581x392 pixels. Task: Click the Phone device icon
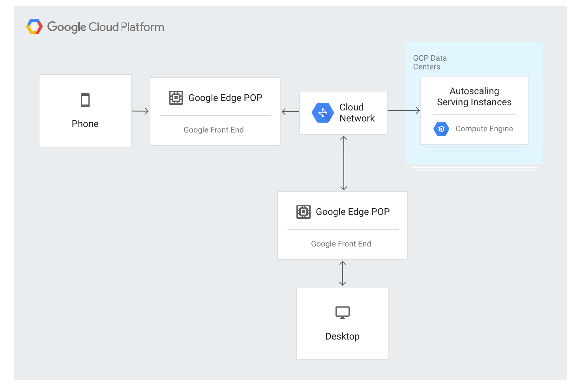85,100
